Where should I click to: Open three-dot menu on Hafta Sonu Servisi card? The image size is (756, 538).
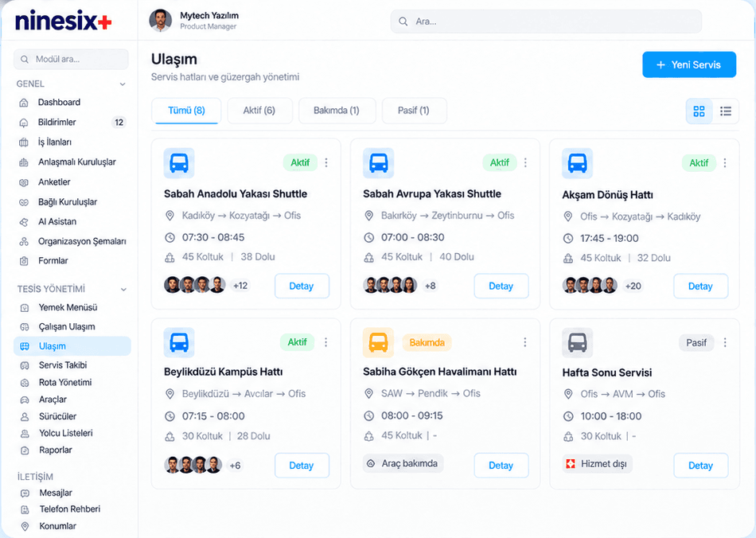[x=725, y=343]
